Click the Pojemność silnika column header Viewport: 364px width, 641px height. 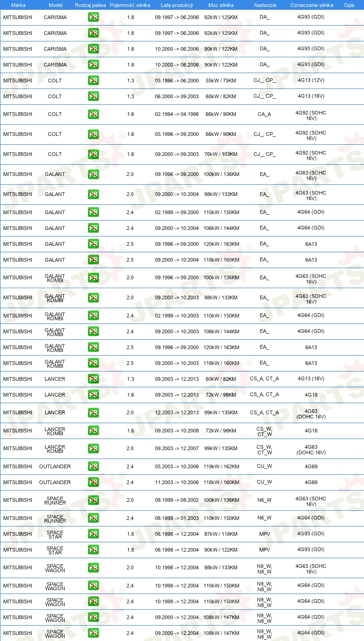pos(130,5)
